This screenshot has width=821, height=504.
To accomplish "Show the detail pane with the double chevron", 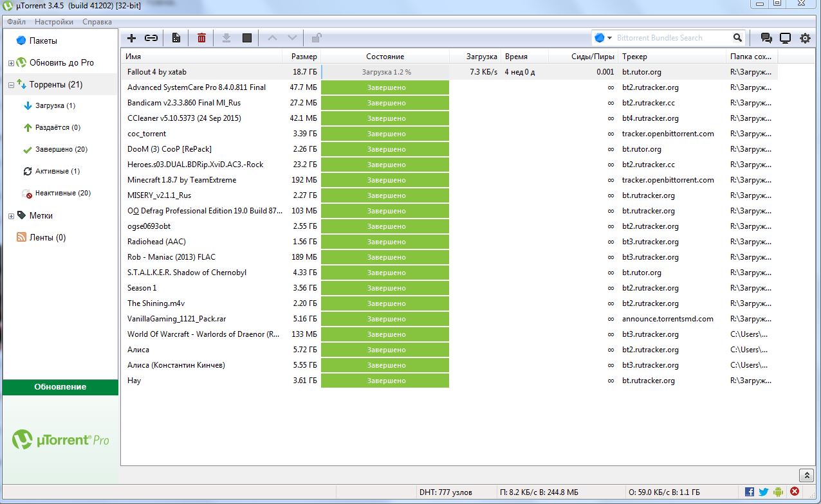I will pyautogui.click(x=806, y=475).
